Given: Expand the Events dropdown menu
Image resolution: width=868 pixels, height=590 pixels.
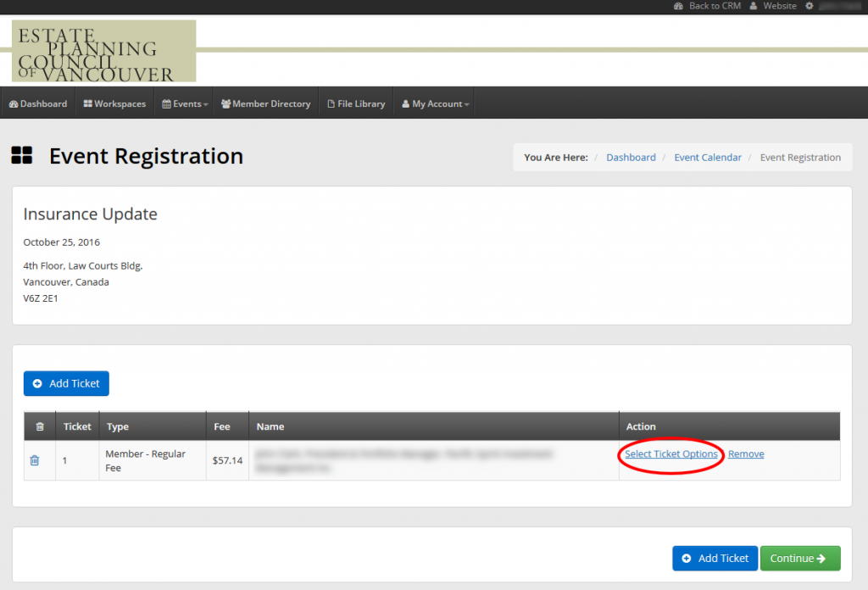Looking at the screenshot, I should (x=185, y=103).
